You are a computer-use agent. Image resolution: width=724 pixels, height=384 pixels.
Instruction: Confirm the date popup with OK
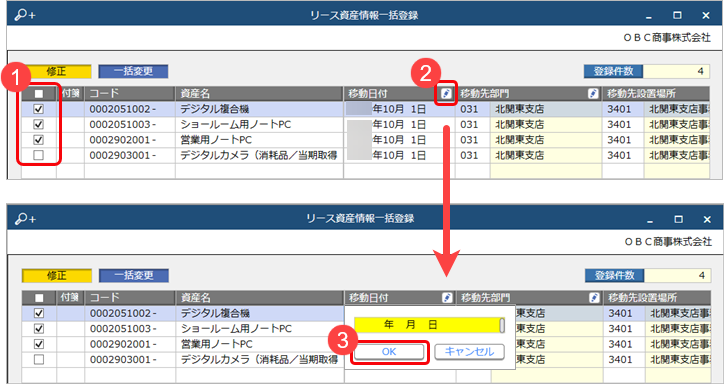(389, 352)
